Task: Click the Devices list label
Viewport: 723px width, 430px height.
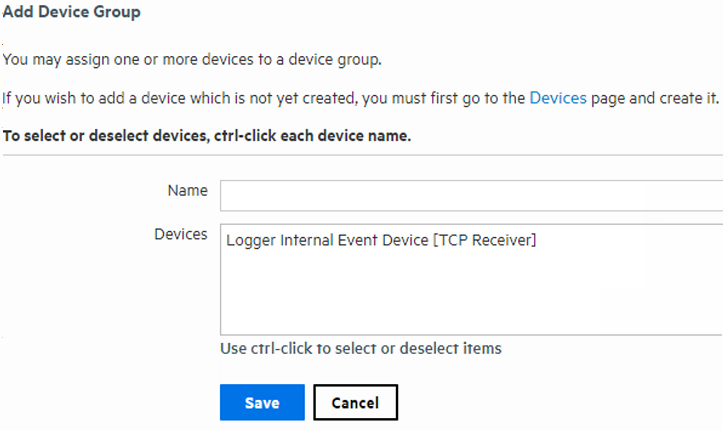Action: [x=180, y=234]
